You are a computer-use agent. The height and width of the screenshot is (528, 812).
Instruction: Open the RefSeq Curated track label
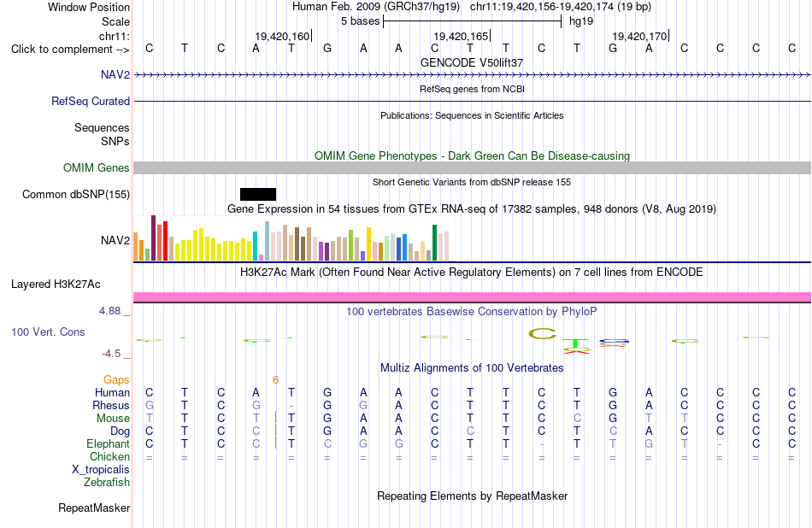[x=90, y=101]
